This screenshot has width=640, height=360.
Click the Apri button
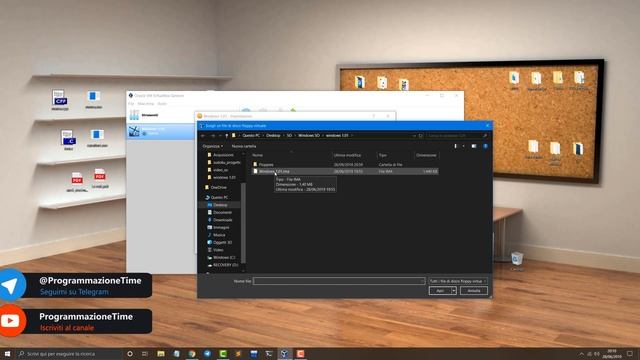pyautogui.click(x=440, y=291)
